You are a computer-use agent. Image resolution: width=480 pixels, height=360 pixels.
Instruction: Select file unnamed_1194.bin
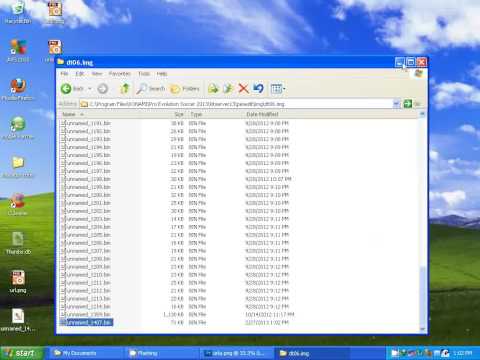86,147
